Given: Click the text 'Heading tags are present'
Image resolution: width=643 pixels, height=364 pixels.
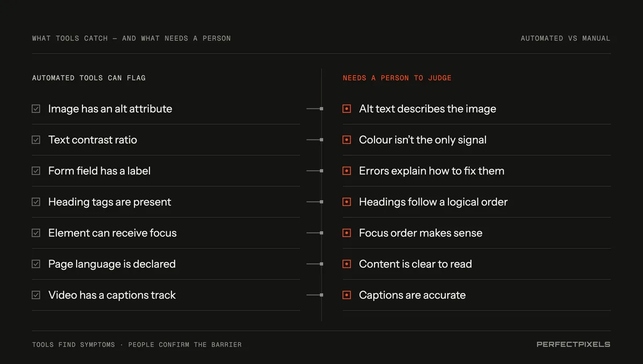Looking at the screenshot, I should pos(109,202).
